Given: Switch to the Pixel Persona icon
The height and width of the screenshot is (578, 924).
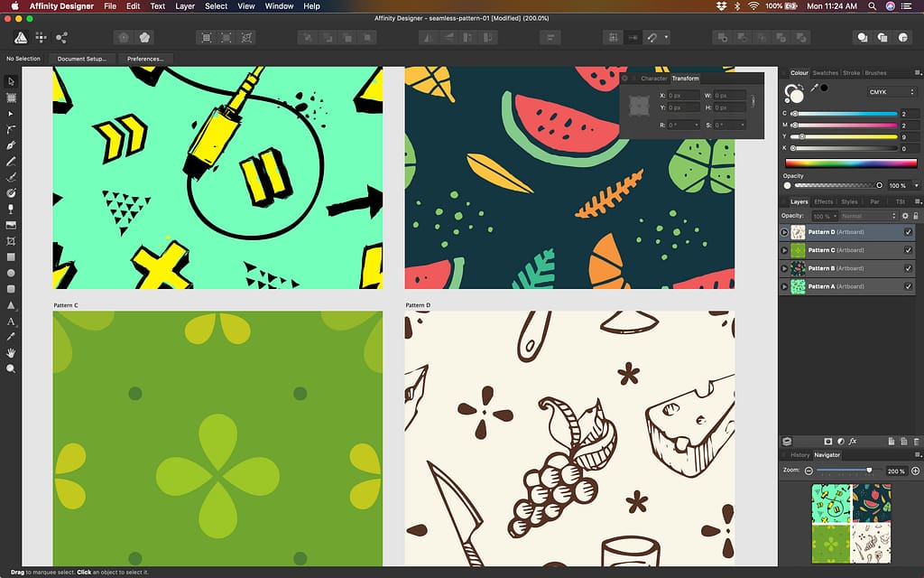Looking at the screenshot, I should (x=41, y=38).
